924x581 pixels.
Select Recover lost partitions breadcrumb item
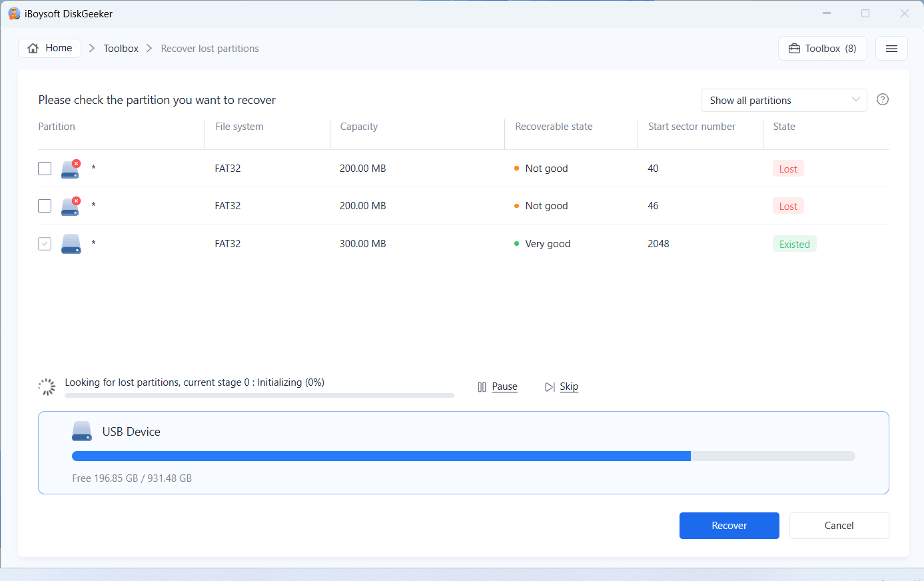coord(210,49)
